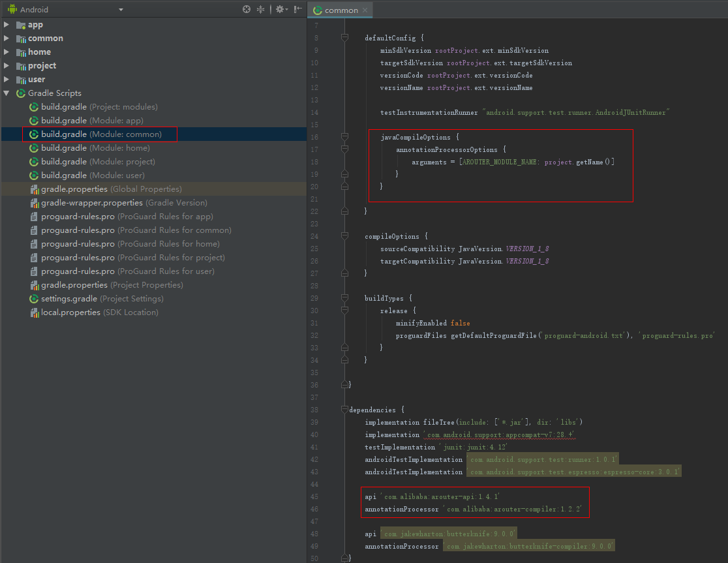
Task: Expand the home module folder
Action: click(x=7, y=52)
